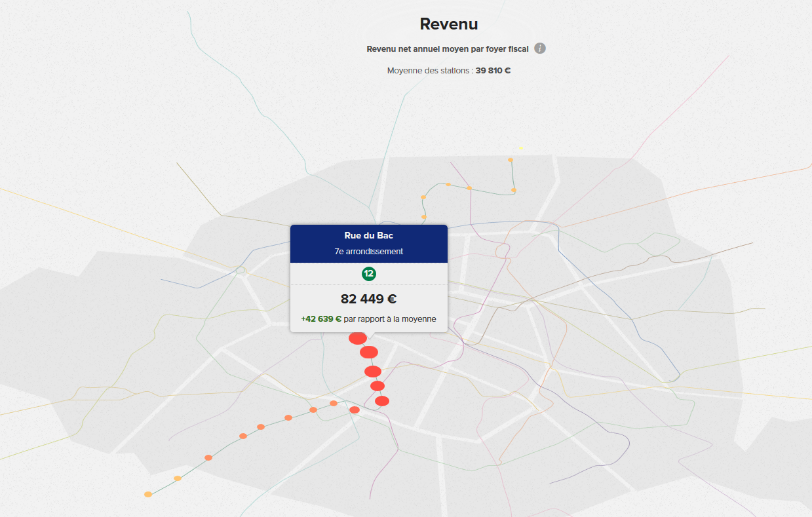Screen dimensions: 812x517
Task: Click the '7e arrondissement' label
Action: (369, 251)
